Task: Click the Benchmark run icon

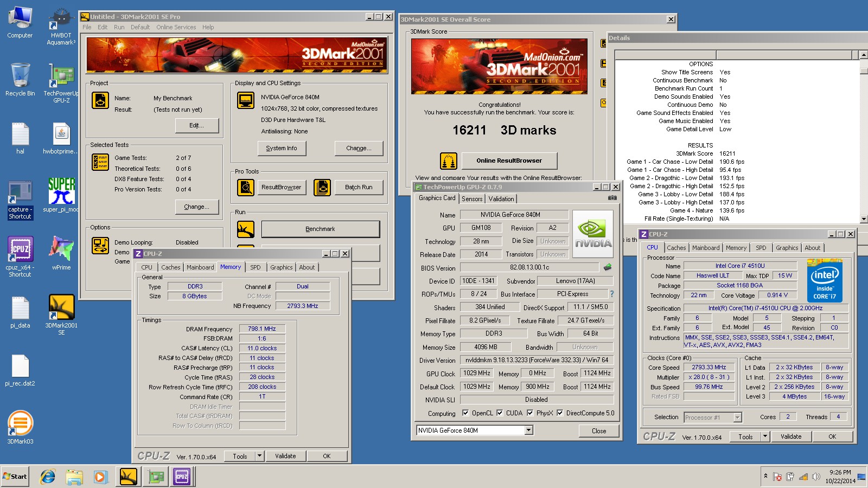Action: click(246, 229)
